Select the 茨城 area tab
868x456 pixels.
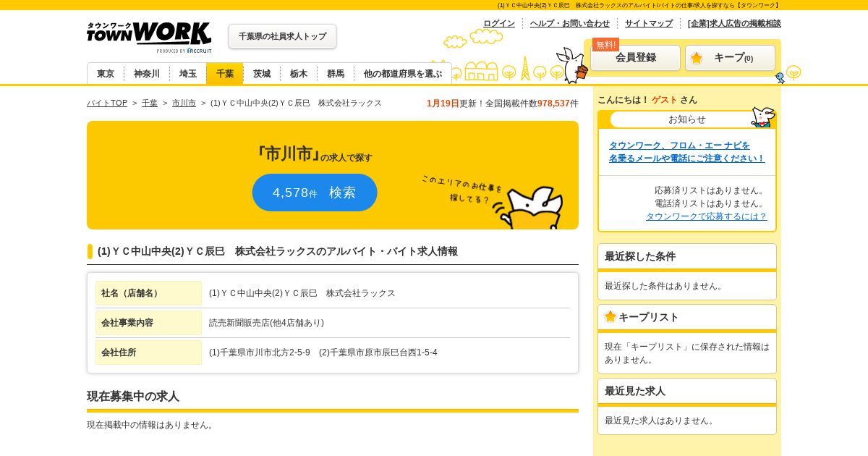(262, 74)
